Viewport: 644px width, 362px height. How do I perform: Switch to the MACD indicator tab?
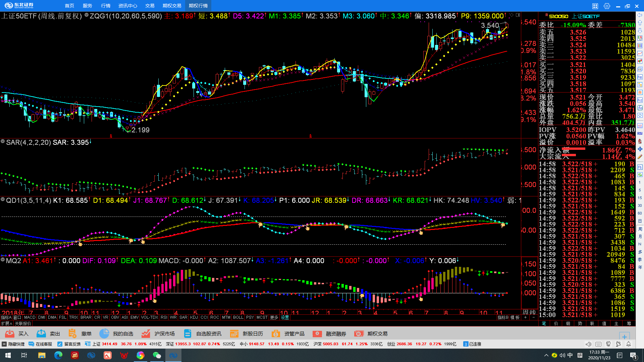(x=30, y=317)
